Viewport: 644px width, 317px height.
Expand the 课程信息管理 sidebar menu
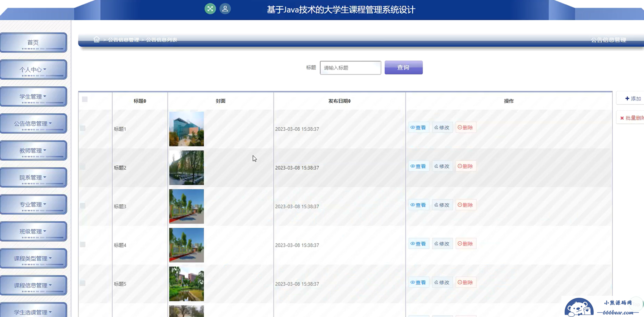[33, 285]
